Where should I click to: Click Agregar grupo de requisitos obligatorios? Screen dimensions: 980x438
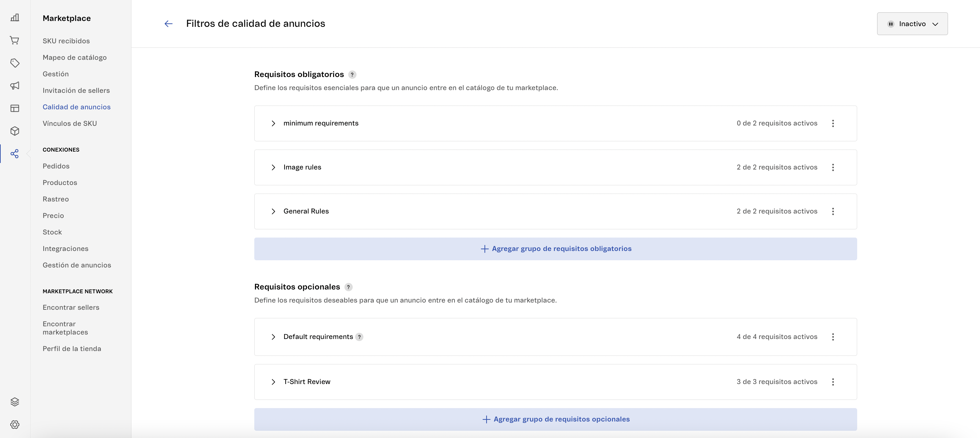(555, 249)
